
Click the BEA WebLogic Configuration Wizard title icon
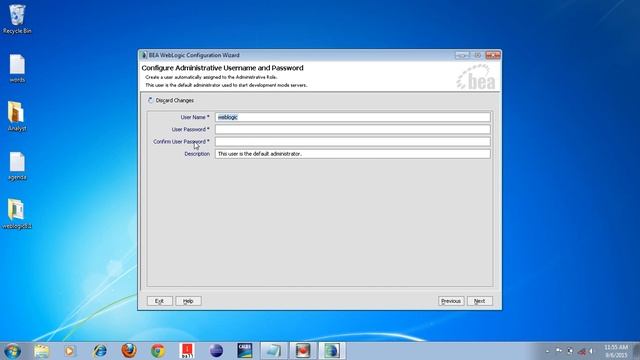(x=144, y=55)
